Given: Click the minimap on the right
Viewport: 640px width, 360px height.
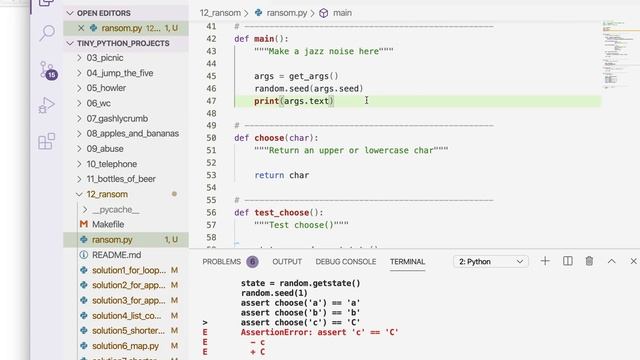Looking at the screenshot, I should click(x=620, y=55).
